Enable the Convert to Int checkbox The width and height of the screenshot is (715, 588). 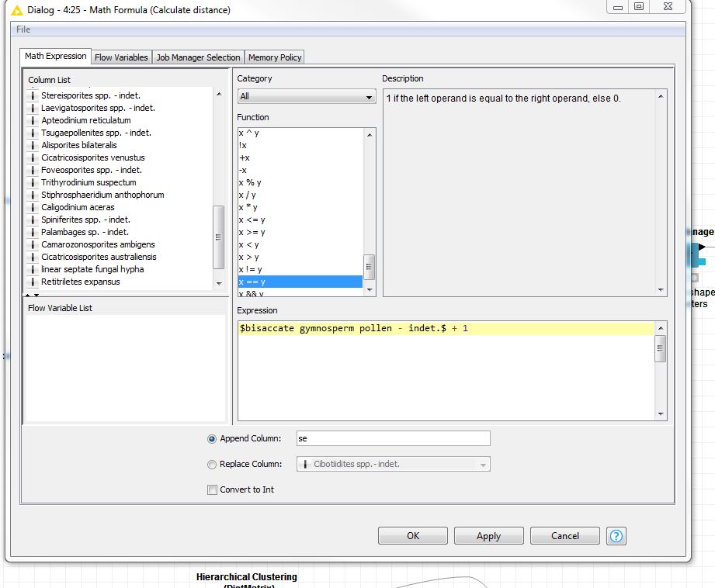(212, 490)
